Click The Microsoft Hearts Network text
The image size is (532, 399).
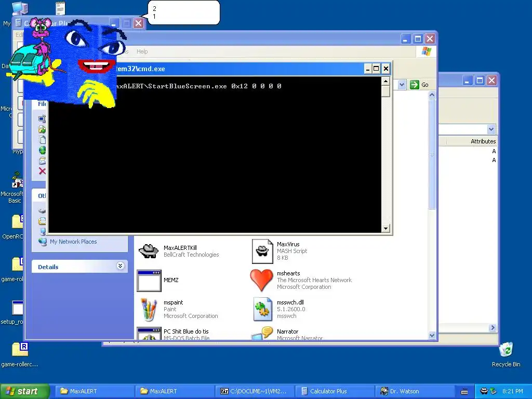(x=314, y=280)
